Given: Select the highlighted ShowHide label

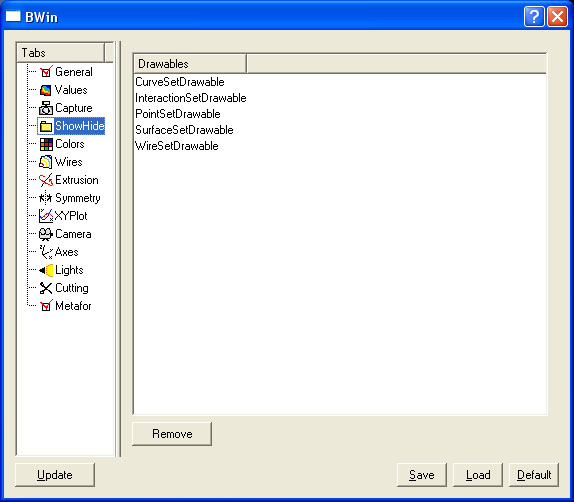Looking at the screenshot, I should [79, 126].
